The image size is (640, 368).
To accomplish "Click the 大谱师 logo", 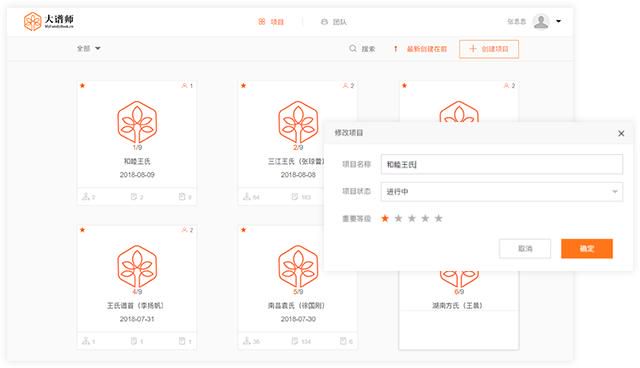I will click(x=49, y=21).
